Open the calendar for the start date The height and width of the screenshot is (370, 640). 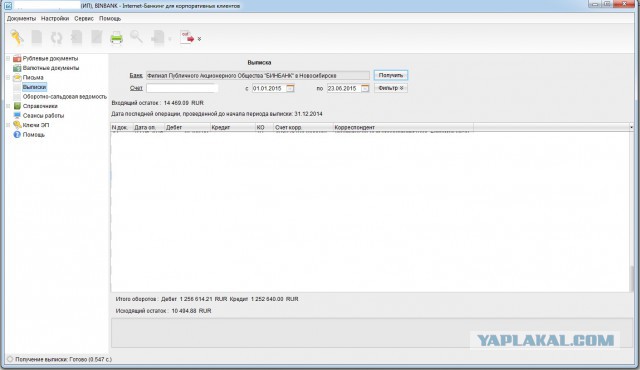click(x=290, y=88)
